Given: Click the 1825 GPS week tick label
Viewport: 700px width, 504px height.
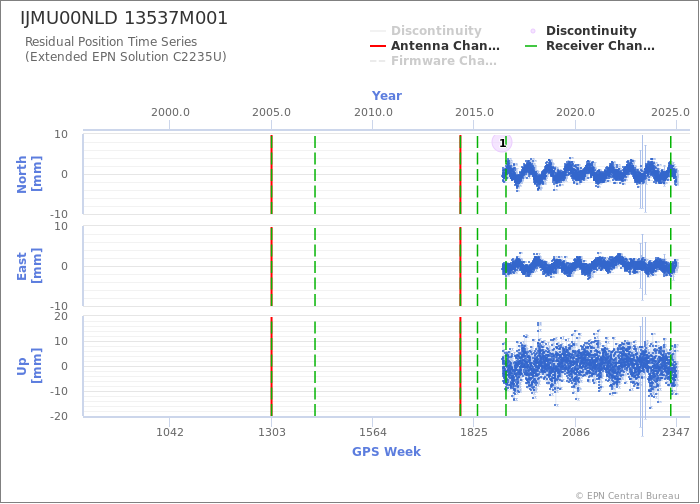Looking at the screenshot, I should (474, 432).
